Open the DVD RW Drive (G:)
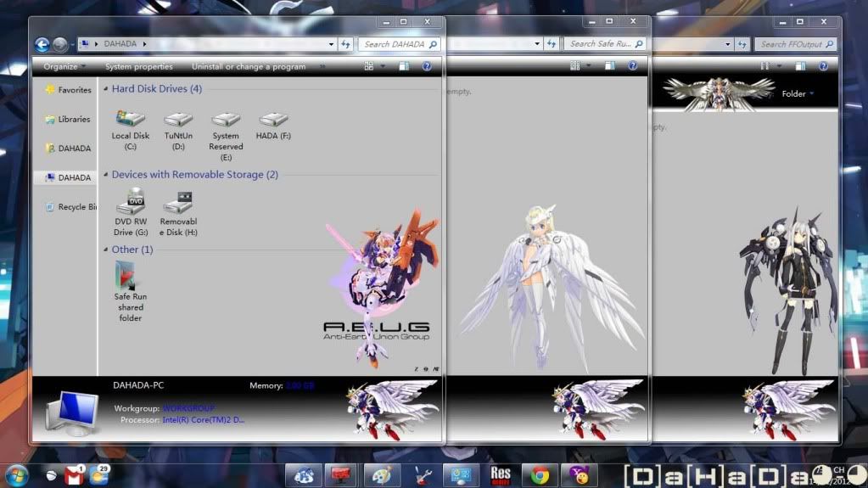This screenshot has width=868, height=488. point(131,204)
